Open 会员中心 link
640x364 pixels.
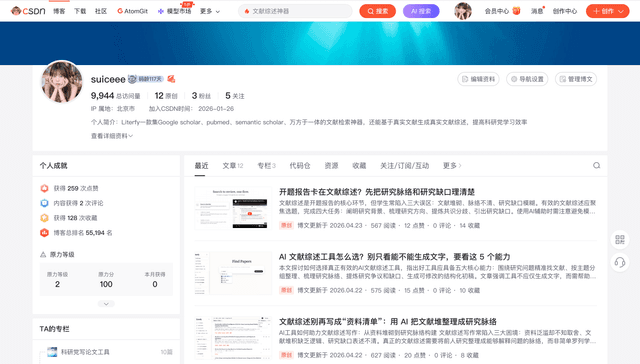(497, 11)
